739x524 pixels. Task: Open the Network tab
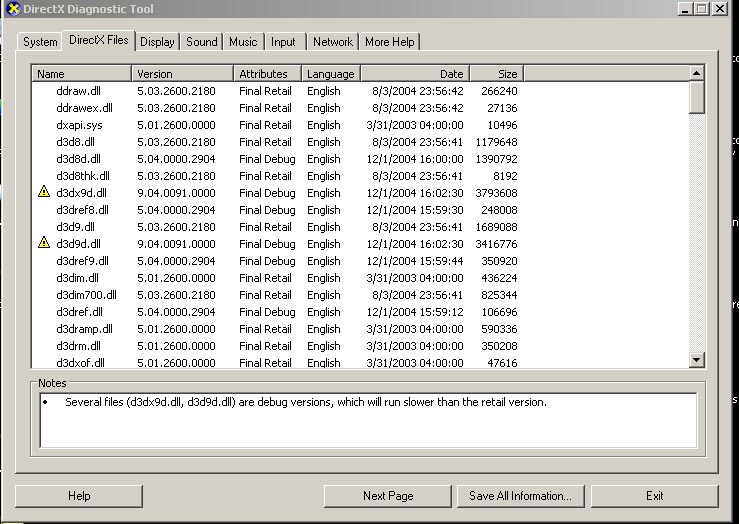pos(333,42)
